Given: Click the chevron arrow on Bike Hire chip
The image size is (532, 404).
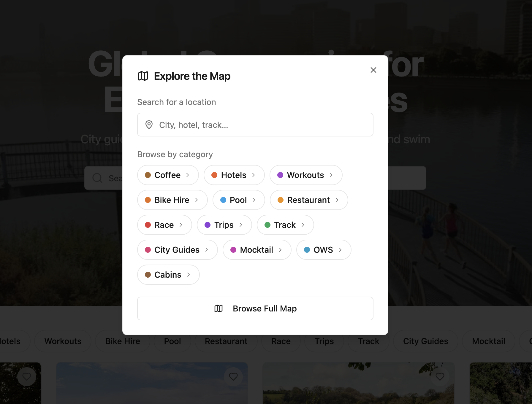Looking at the screenshot, I should coord(197,200).
